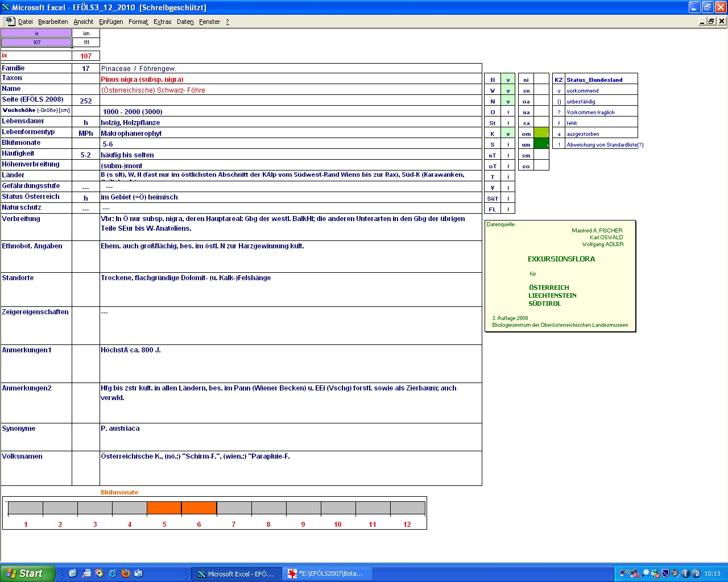Open the Daten menu

point(185,22)
